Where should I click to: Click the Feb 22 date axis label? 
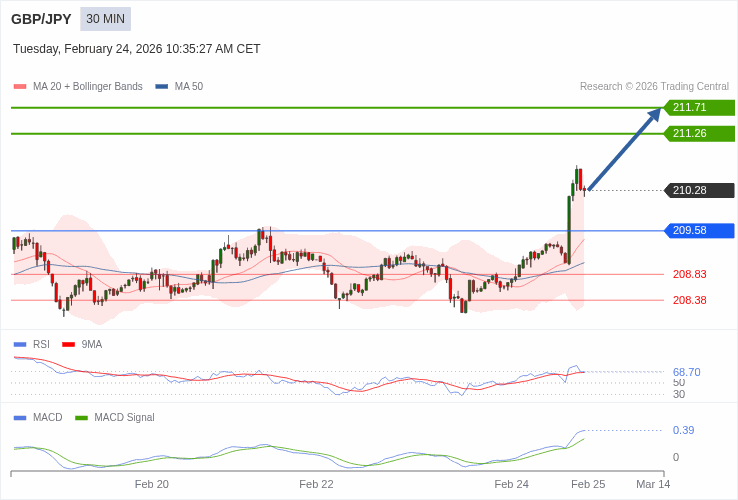pos(316,484)
